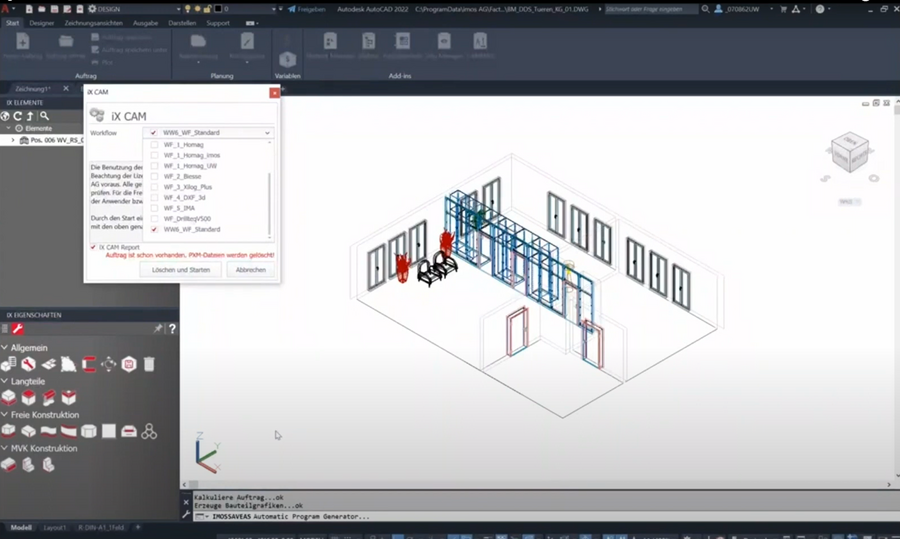The width and height of the screenshot is (900, 539).
Task: Check the WF_1_Homag_UW workflow
Action: (154, 166)
